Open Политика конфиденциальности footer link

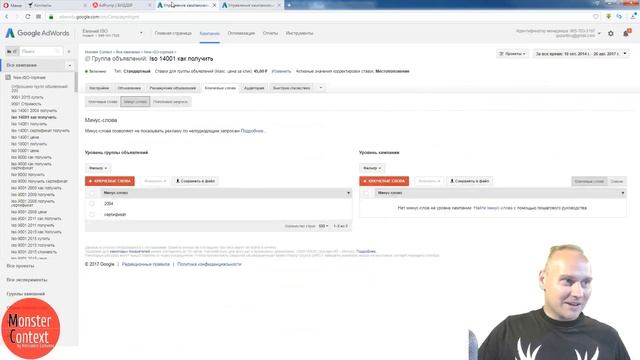pos(209,264)
